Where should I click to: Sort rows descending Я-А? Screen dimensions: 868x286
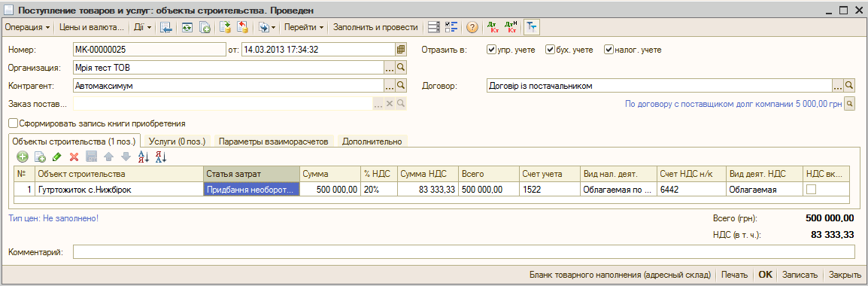161,157
